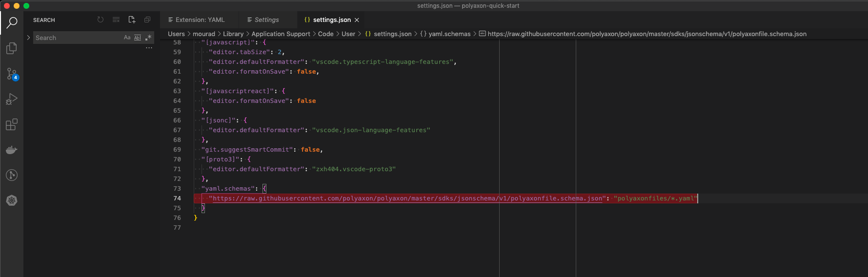Open Source Control with 4 changes

point(12,74)
